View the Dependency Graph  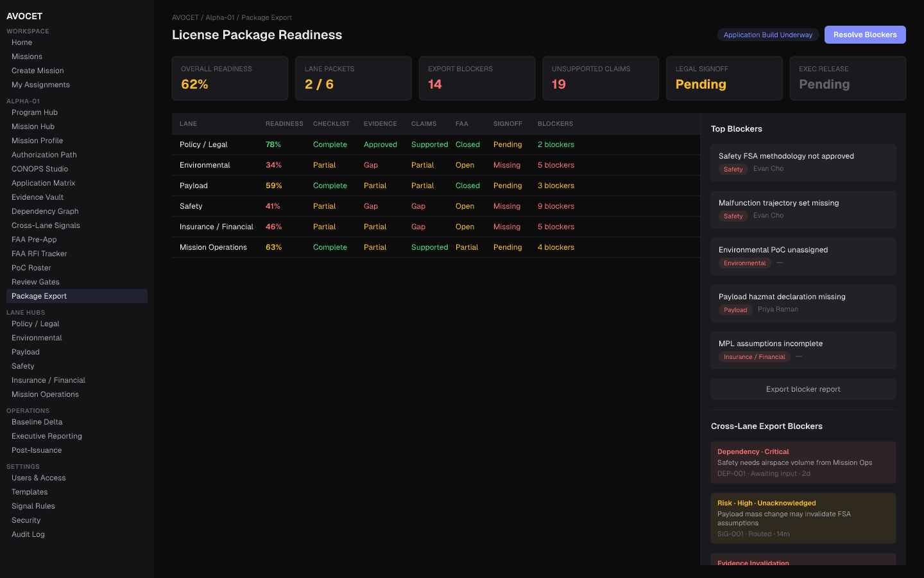pyautogui.click(x=77, y=211)
